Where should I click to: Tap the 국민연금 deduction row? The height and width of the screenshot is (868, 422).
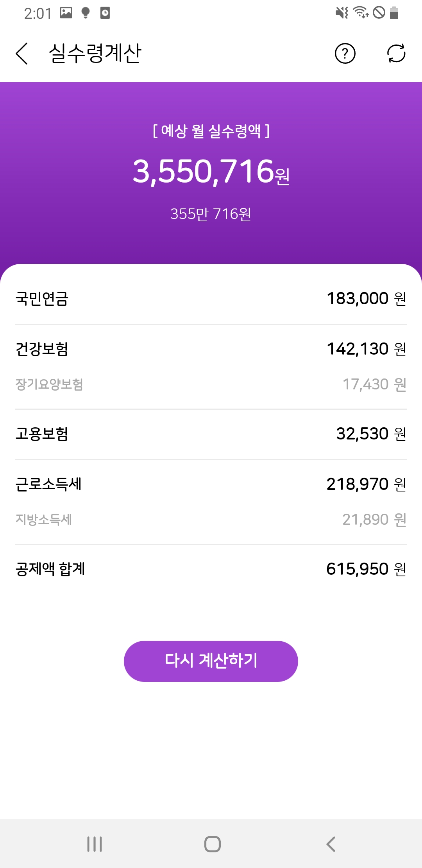211,298
